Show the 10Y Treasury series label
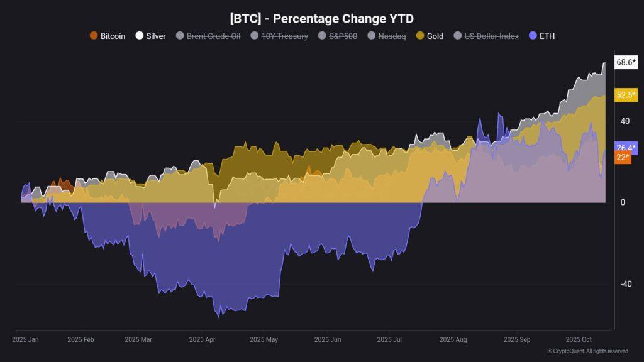This screenshot has width=644, height=362. coord(285,36)
